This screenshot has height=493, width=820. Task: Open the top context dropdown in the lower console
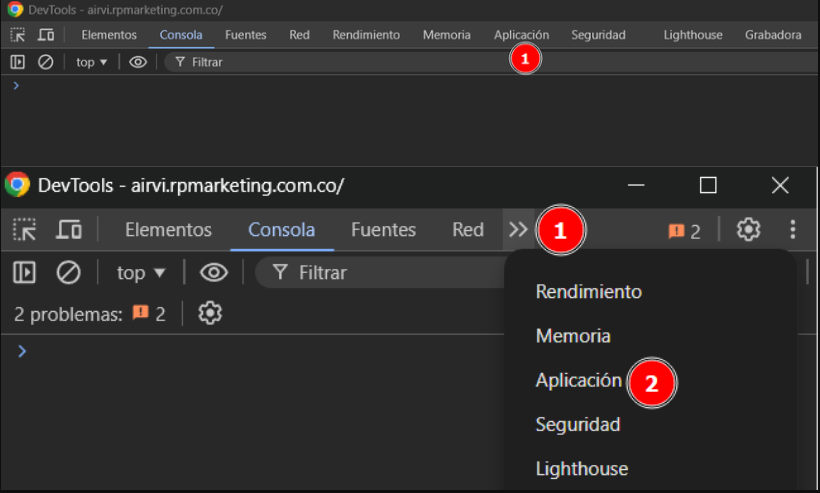pyautogui.click(x=141, y=272)
